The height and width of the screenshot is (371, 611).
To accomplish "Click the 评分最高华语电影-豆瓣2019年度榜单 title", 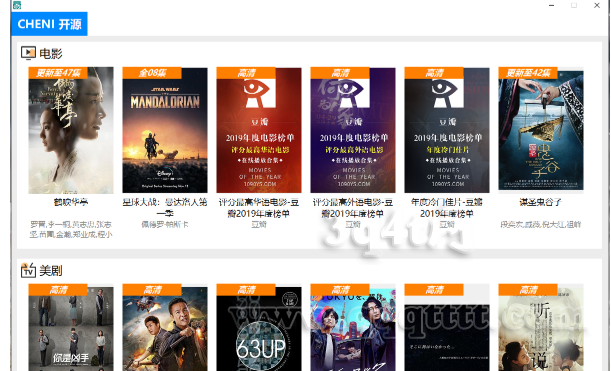I will pos(259,207).
